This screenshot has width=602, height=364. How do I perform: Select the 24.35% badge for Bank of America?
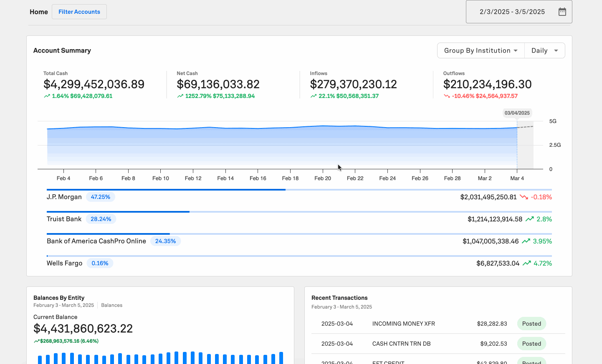pos(165,241)
